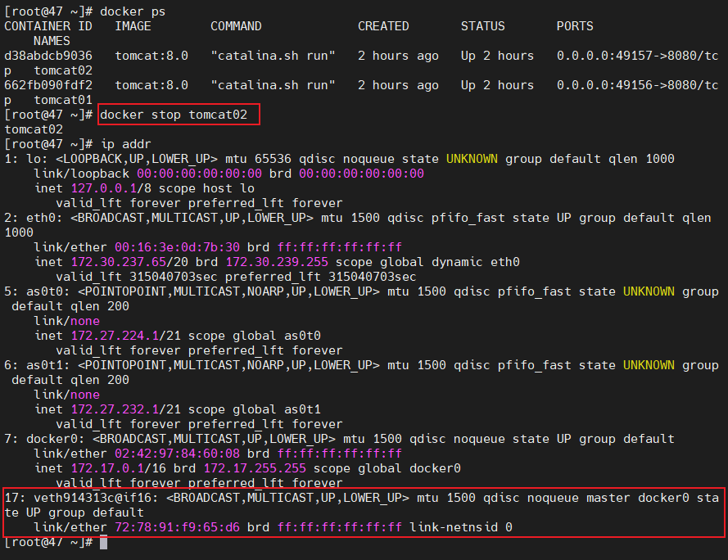Click the STATUS column header
The width and height of the screenshot is (728, 560).
click(x=482, y=26)
